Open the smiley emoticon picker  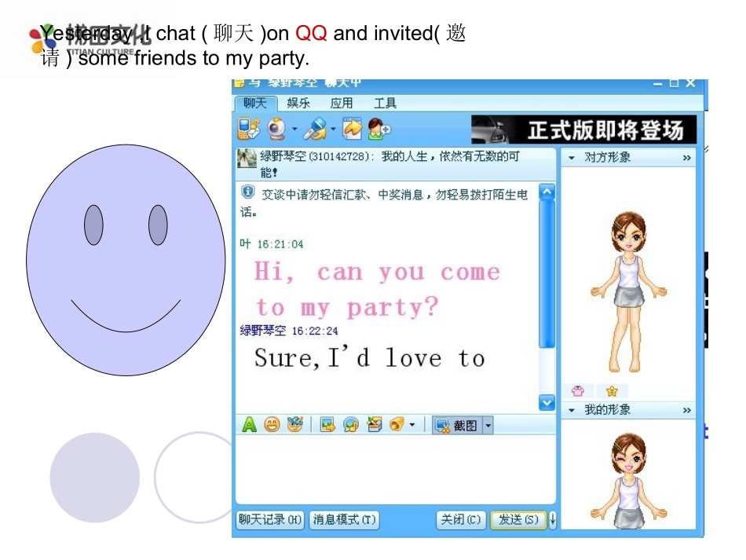[272, 424]
